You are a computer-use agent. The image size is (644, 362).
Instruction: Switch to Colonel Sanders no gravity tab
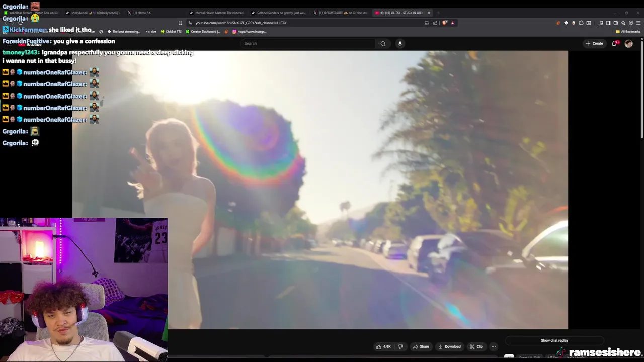pos(280,13)
